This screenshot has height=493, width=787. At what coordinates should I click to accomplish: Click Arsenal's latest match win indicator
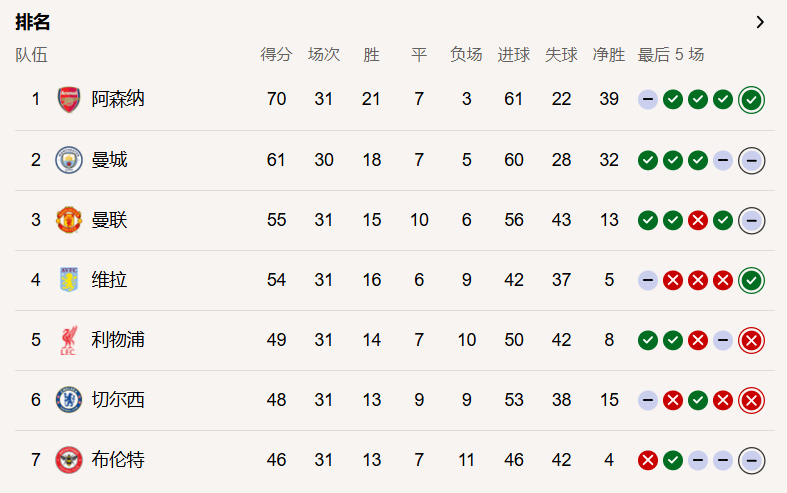click(x=751, y=100)
